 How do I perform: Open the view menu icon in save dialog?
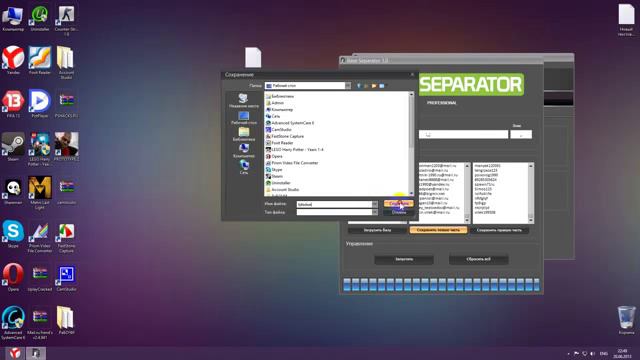point(382,86)
